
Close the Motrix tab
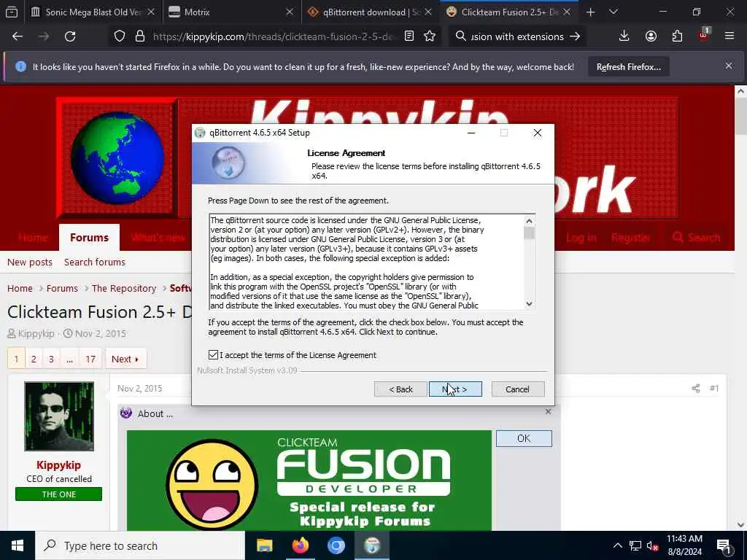(289, 12)
